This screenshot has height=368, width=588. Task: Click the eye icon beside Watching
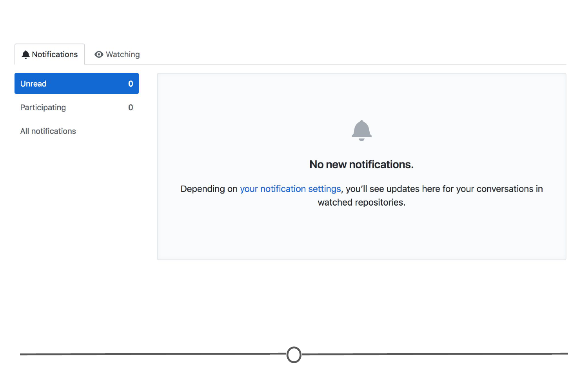point(99,55)
